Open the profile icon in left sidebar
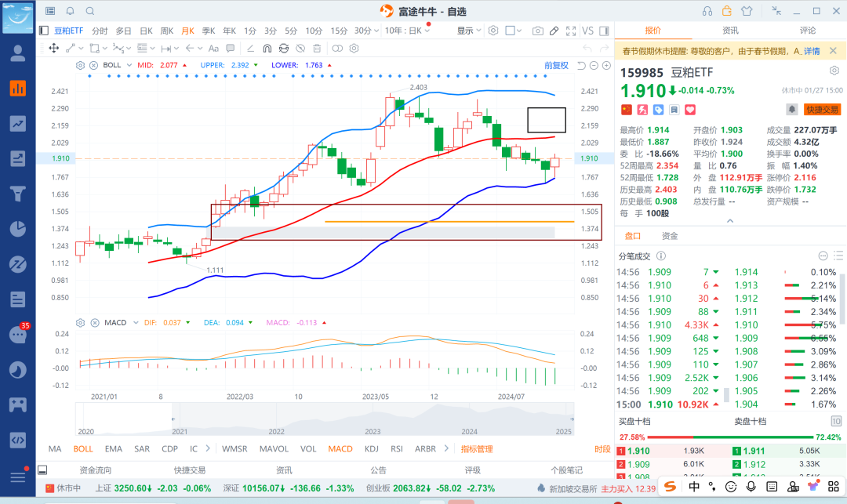The height and width of the screenshot is (504, 847). point(18,53)
